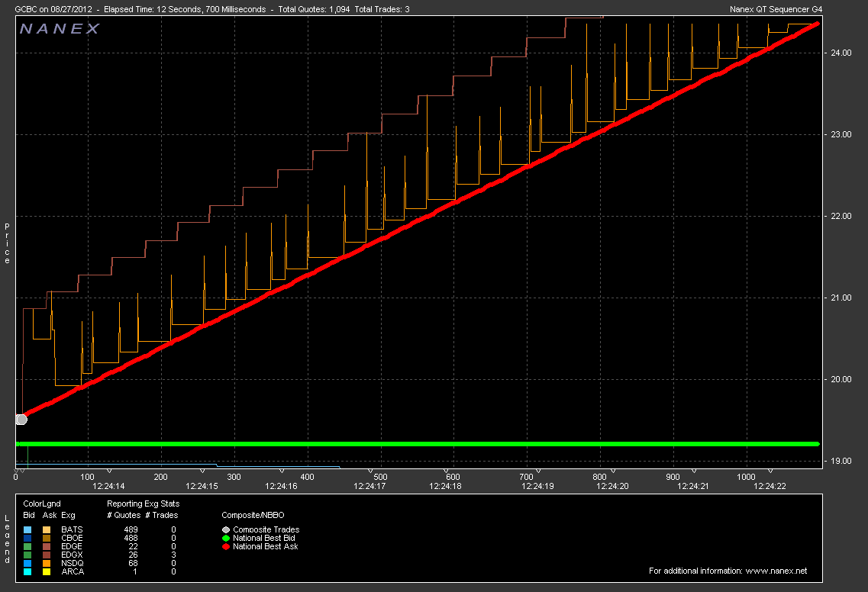The image size is (868, 592).
Task: Click the 24.00 price axis label
Action: point(841,53)
